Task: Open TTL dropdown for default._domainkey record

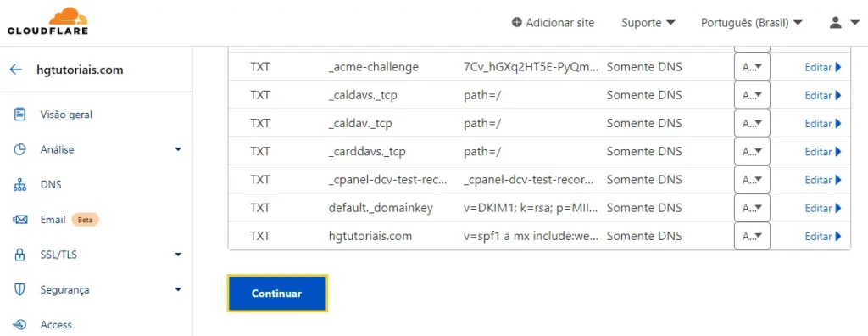Action: pos(752,208)
